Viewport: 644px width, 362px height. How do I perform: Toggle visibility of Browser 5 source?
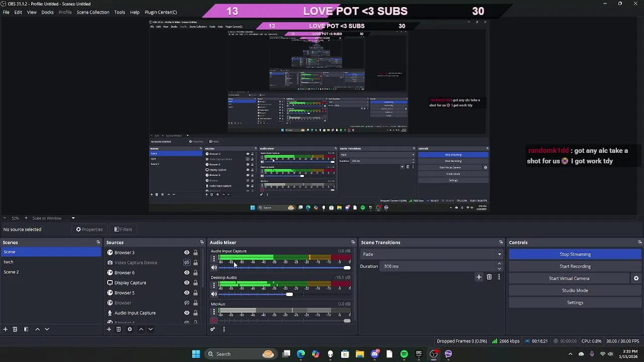tap(187, 293)
